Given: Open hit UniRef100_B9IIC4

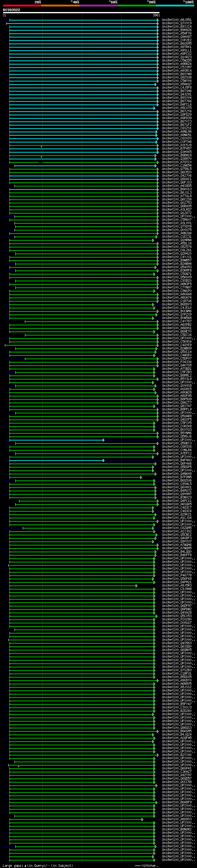Looking at the screenshot, I should [x=176, y=26].
